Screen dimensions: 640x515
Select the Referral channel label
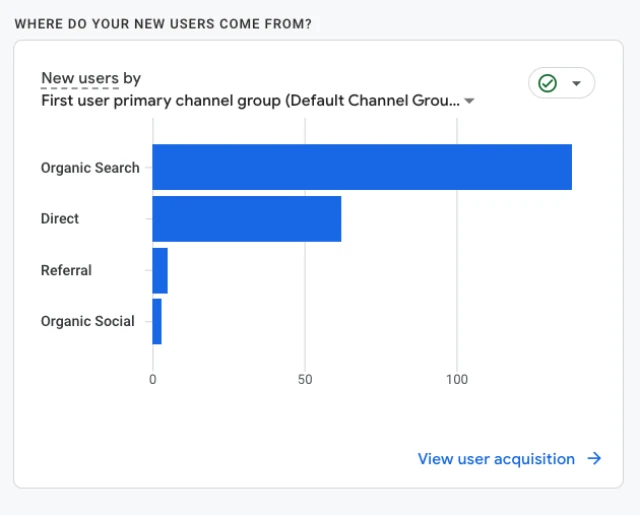[66, 271]
